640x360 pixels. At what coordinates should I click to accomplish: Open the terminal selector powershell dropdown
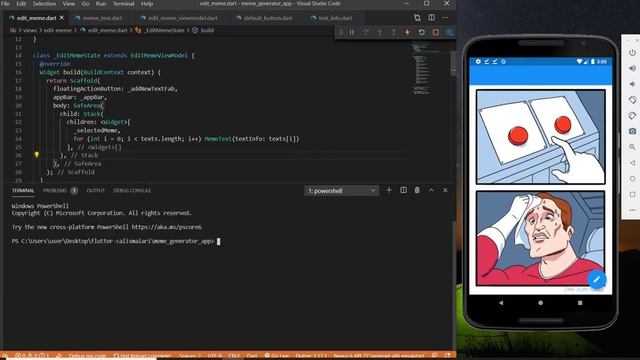click(342, 191)
